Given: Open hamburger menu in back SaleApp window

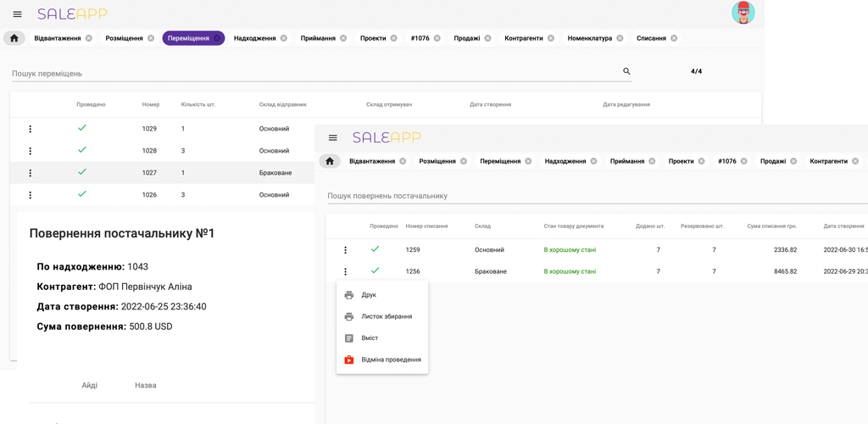Looking at the screenshot, I should [x=17, y=14].
